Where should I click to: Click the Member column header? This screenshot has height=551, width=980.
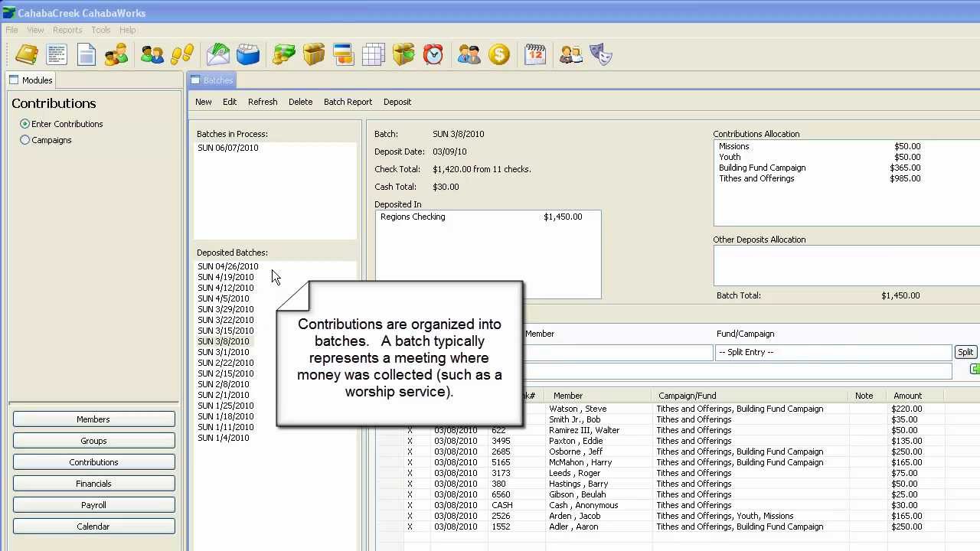tap(599, 396)
